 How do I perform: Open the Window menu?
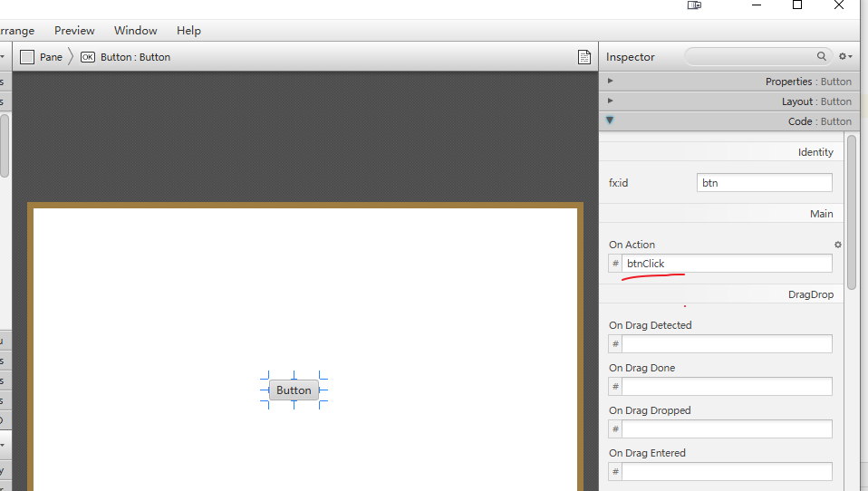click(x=135, y=31)
